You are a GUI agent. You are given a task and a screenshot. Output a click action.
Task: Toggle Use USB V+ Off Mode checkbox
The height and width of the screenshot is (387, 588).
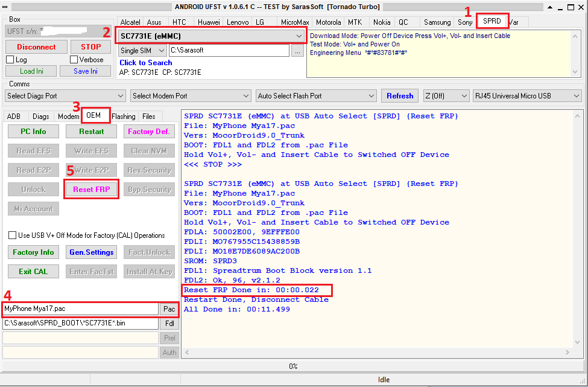coord(13,235)
